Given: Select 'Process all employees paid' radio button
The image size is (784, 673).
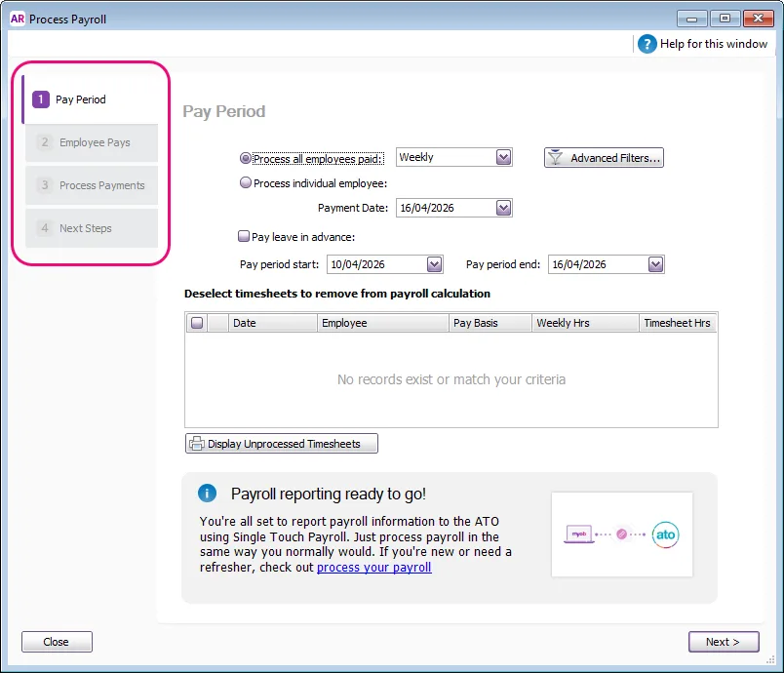Looking at the screenshot, I should tap(245, 158).
